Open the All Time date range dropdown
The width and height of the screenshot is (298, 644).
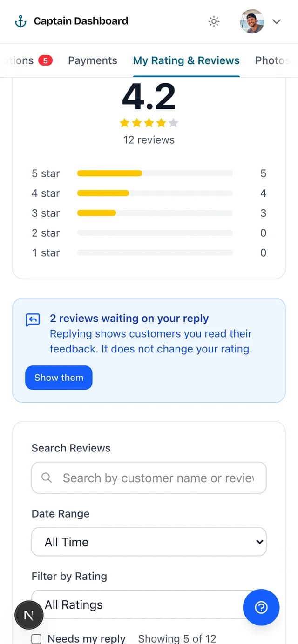click(149, 542)
